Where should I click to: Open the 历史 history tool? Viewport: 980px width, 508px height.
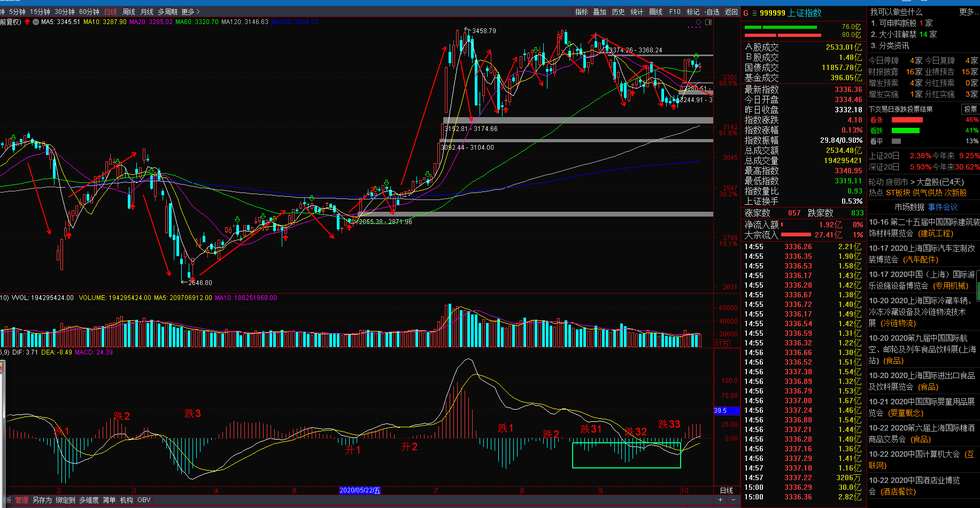[x=619, y=12]
